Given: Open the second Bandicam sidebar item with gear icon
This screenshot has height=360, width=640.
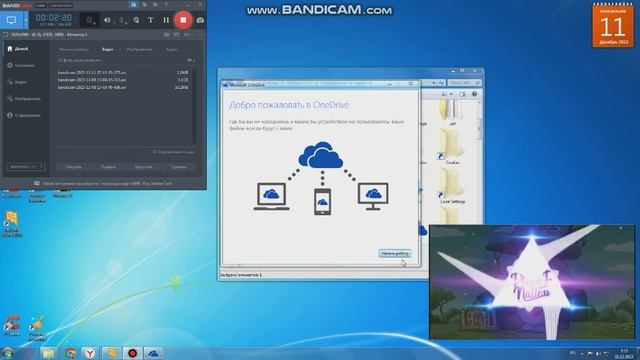Looking at the screenshot, I should point(20,65).
